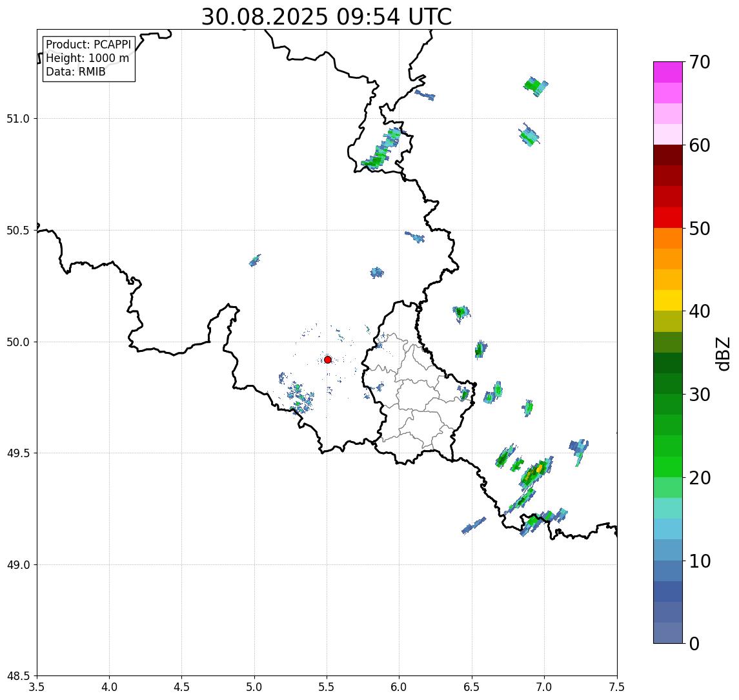This screenshot has width=739, height=700.
Task: Click longitude label 7.5
Action: (617, 687)
